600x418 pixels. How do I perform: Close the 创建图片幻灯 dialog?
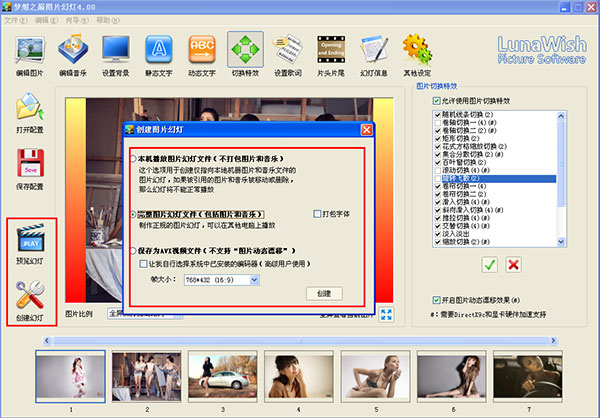[x=366, y=130]
